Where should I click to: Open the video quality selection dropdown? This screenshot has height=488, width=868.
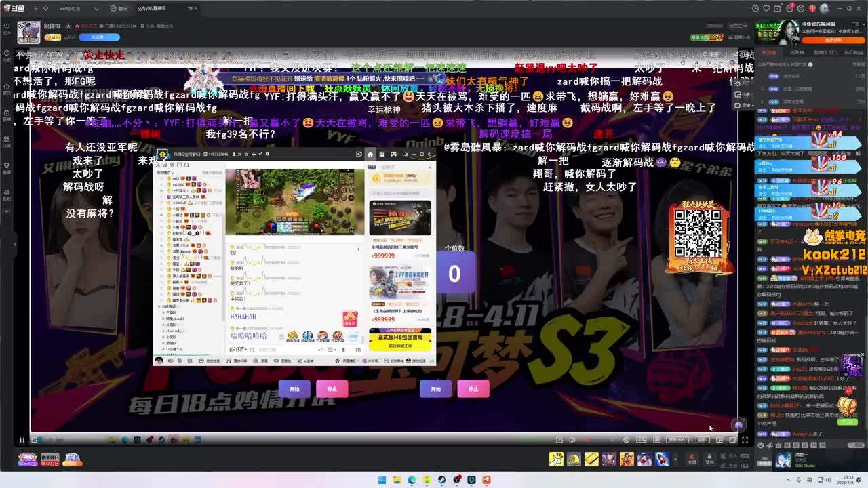pos(677,440)
